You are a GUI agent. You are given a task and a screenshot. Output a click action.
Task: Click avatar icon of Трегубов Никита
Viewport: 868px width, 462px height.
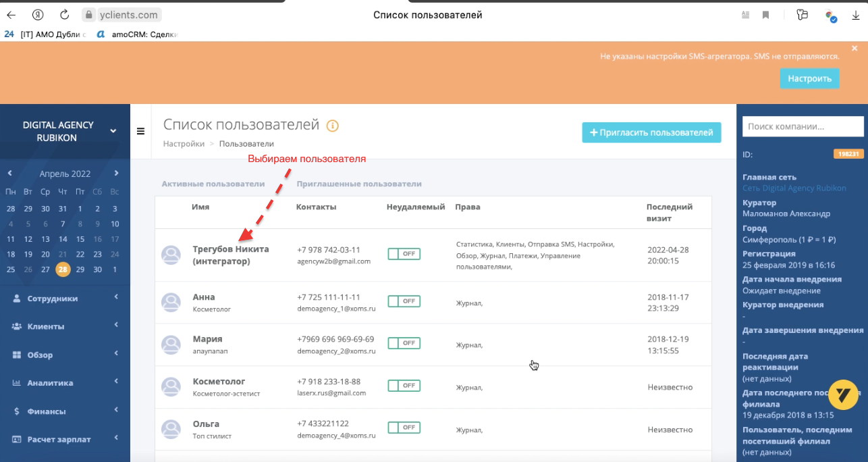pyautogui.click(x=171, y=255)
